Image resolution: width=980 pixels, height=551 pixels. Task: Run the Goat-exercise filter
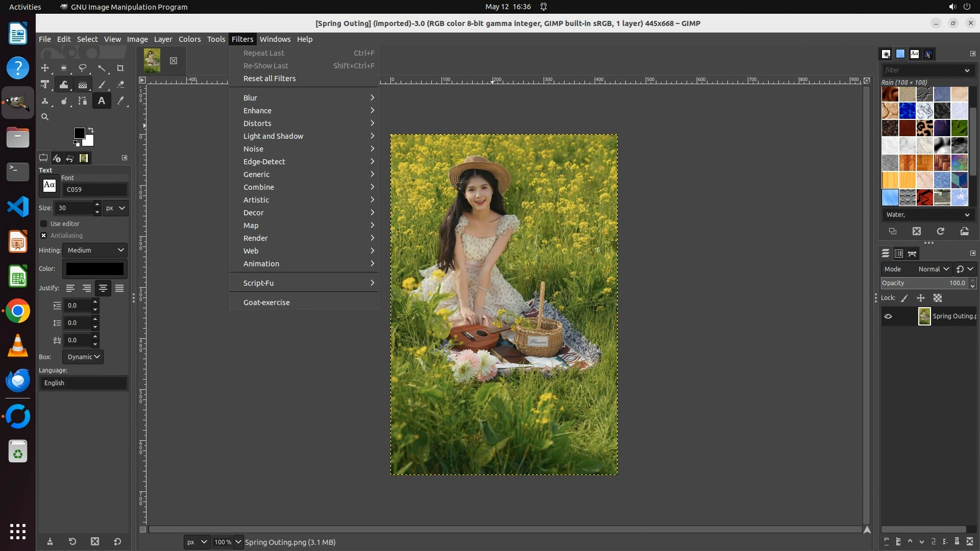click(x=266, y=303)
